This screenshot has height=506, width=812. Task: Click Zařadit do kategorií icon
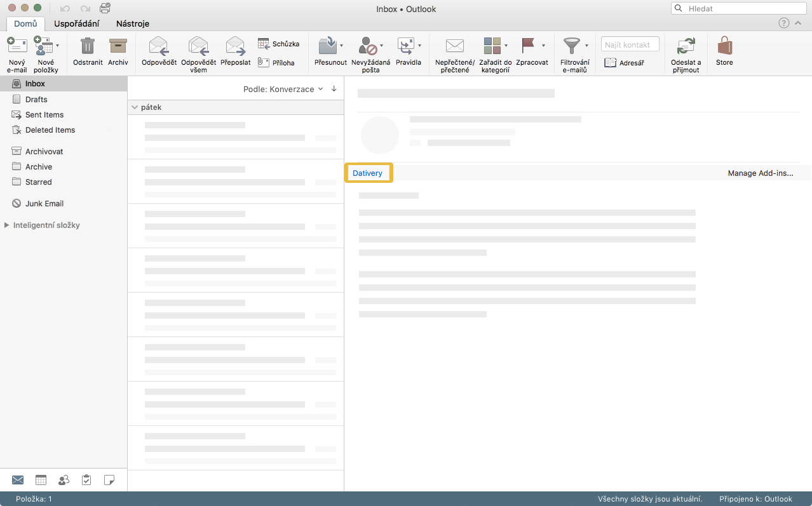pos(492,46)
